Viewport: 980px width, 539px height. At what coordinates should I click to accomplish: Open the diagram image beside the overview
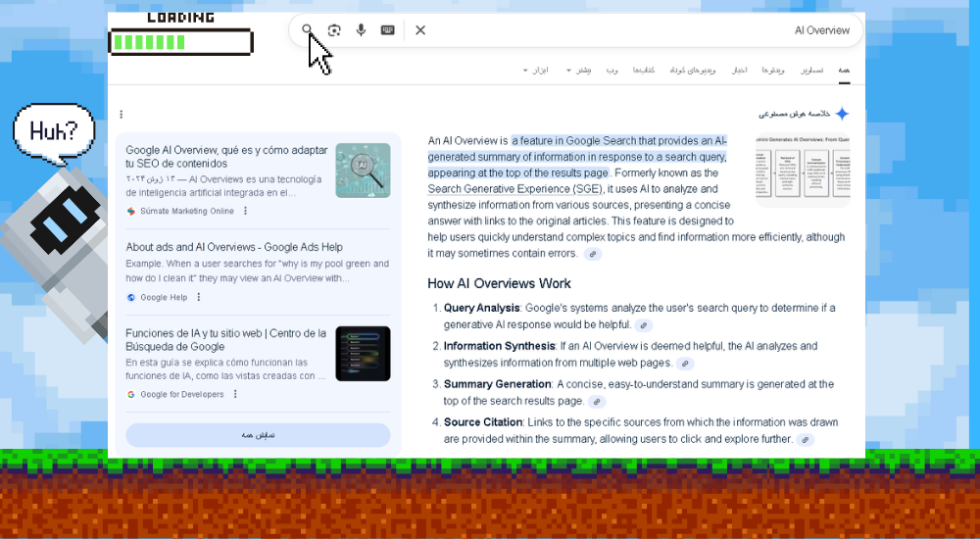[x=803, y=171]
